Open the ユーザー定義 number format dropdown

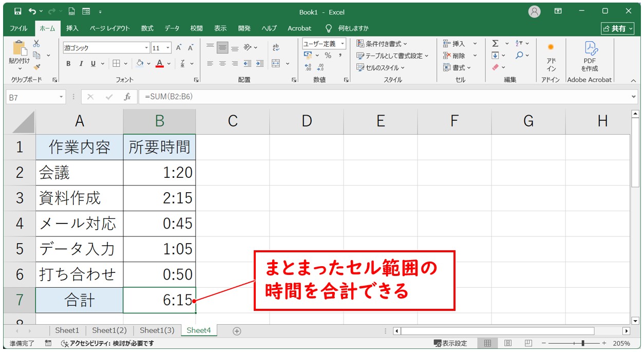pyautogui.click(x=343, y=44)
